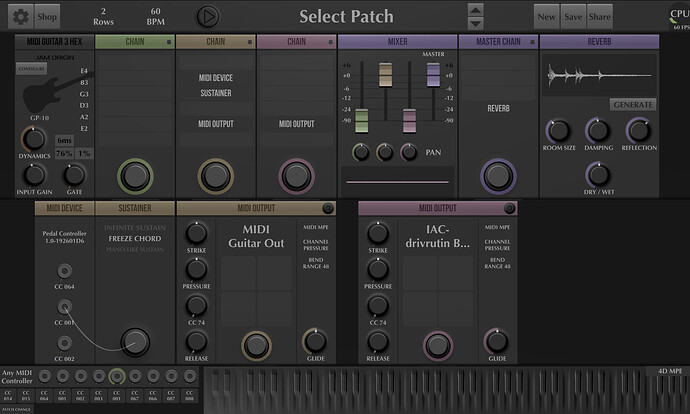This screenshot has width=690, height=414.
Task: Click the bottom strip jack above CC 003
Action: point(99,376)
